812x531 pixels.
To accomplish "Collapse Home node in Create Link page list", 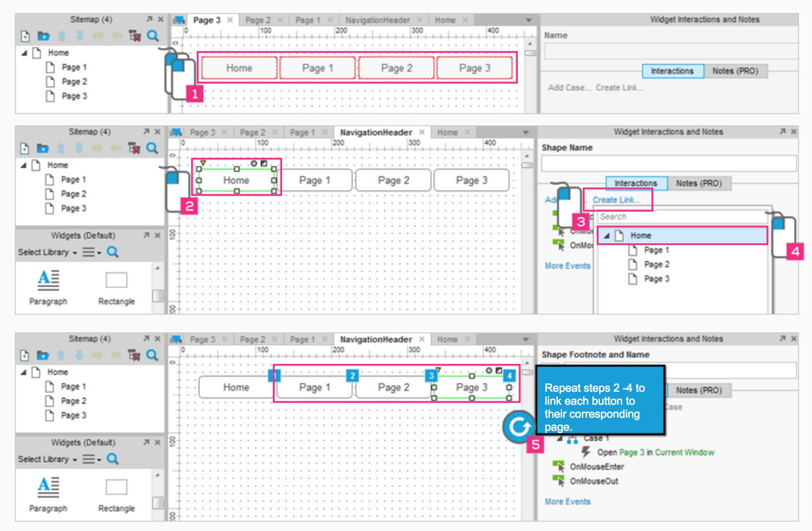I will tap(606, 236).
